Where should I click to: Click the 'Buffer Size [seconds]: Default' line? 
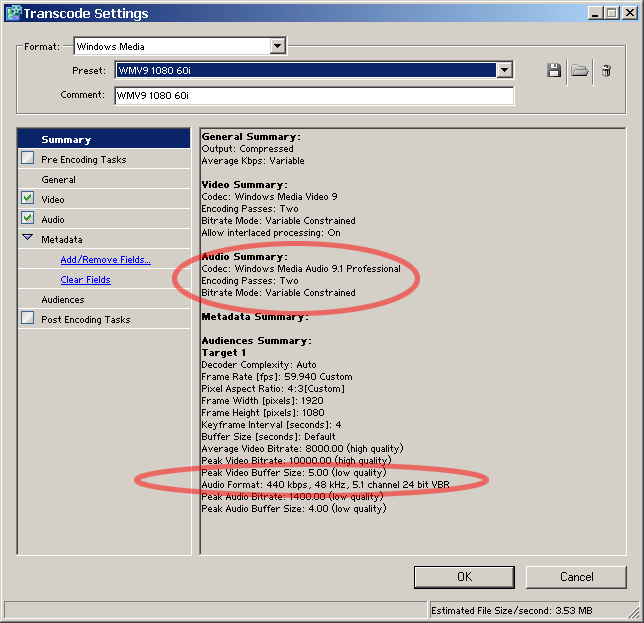click(x=268, y=437)
